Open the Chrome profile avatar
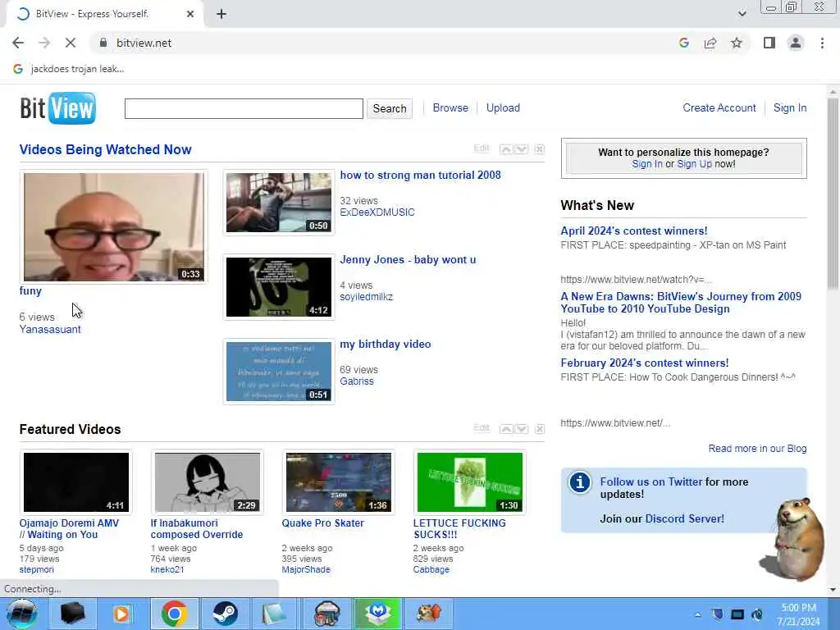The width and height of the screenshot is (840, 630). click(x=796, y=43)
